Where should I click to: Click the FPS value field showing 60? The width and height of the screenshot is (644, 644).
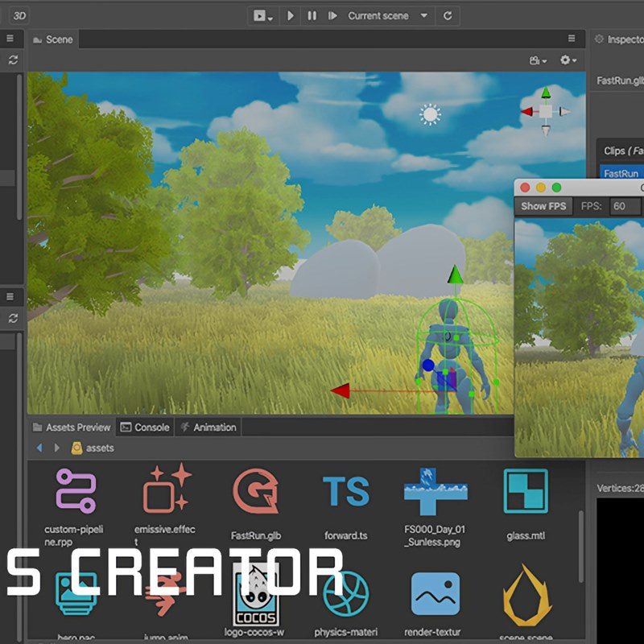click(x=625, y=206)
